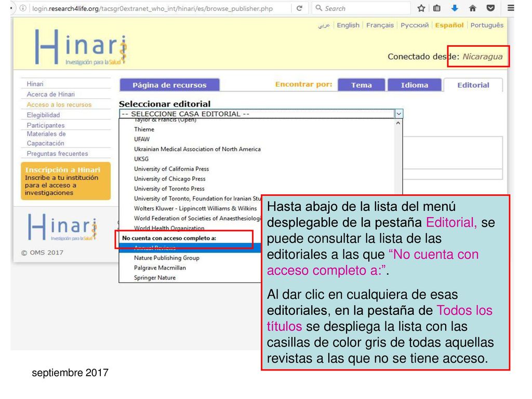Select highlighted Annual Reviews option

click(190, 248)
